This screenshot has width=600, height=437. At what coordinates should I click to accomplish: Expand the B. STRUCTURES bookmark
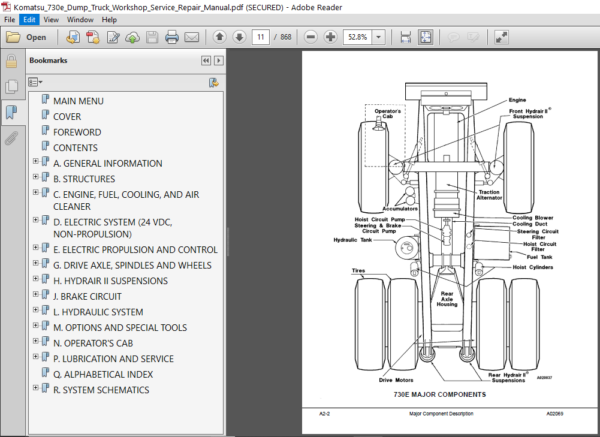[x=35, y=177]
